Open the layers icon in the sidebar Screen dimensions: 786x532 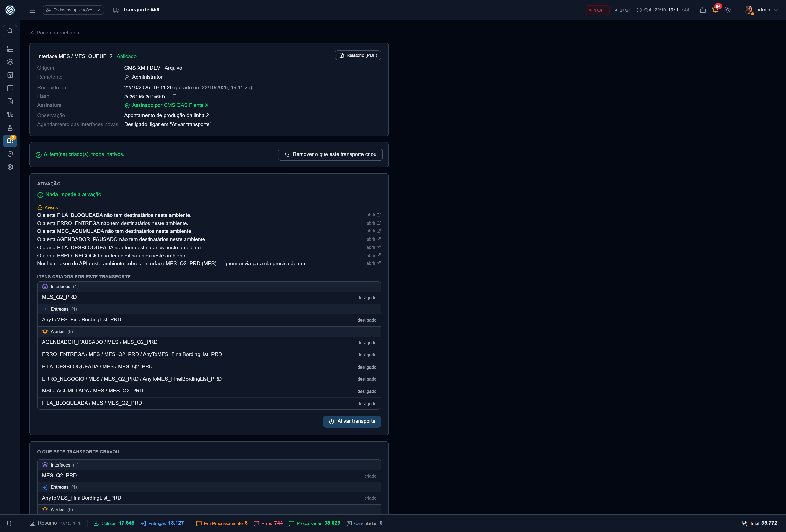[x=10, y=62]
